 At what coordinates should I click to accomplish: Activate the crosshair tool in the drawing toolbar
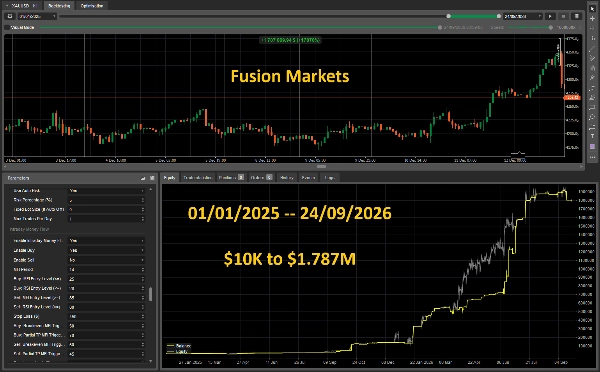pos(592,19)
